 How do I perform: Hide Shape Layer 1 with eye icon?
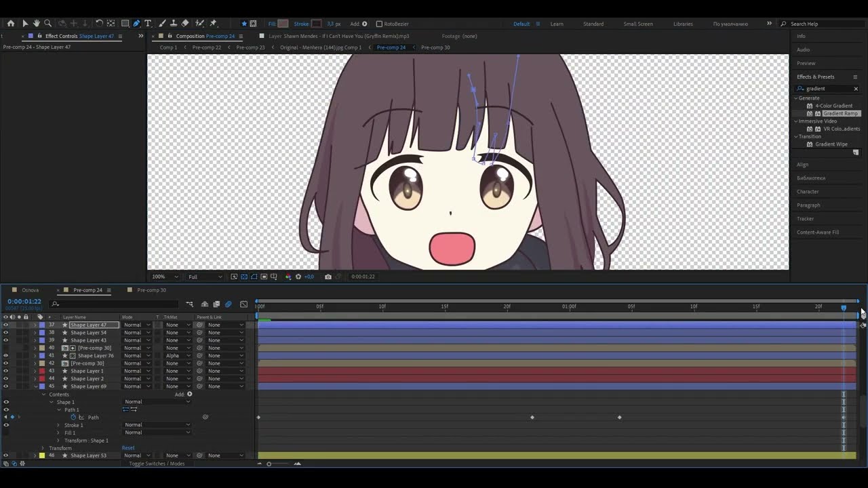6,371
